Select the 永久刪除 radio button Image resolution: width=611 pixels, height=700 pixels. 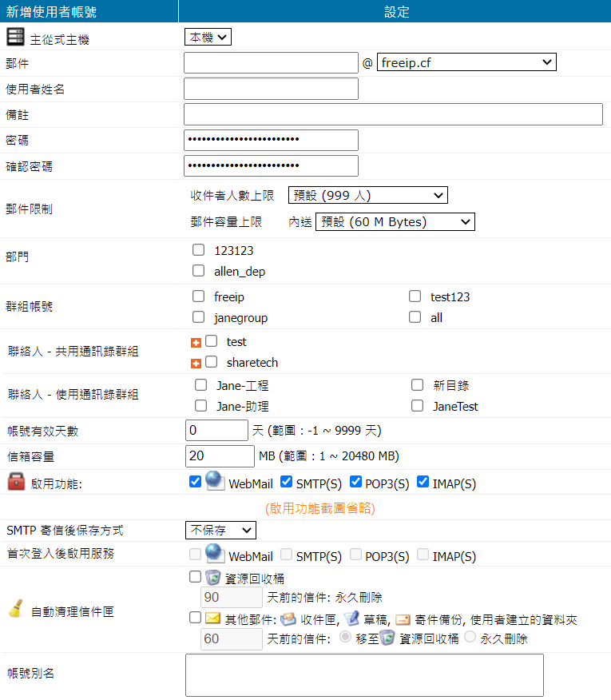pos(470,638)
